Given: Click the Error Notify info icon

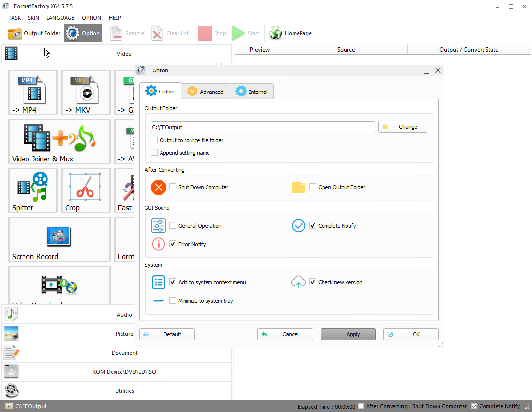Looking at the screenshot, I should (159, 244).
